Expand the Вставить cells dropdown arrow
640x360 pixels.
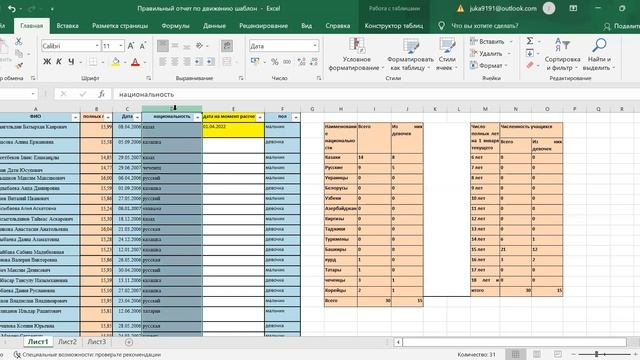[511, 41]
